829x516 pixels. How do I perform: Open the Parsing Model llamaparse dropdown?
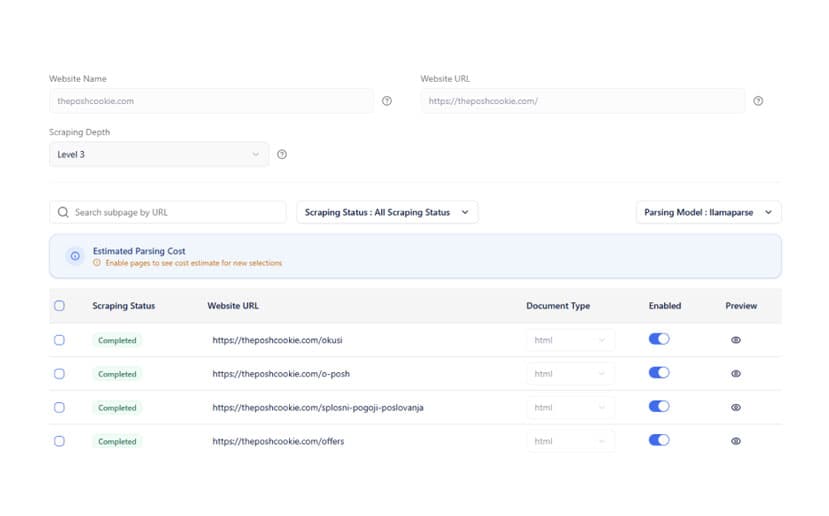pyautogui.click(x=708, y=212)
